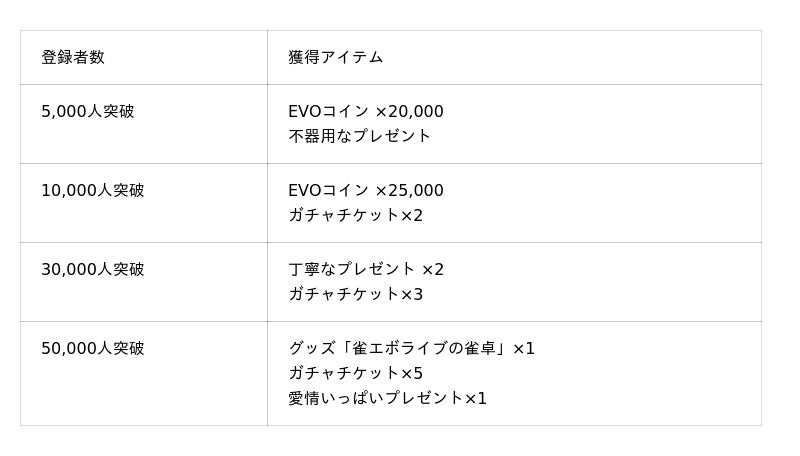Click the 獲得アイテム column header

336,58
